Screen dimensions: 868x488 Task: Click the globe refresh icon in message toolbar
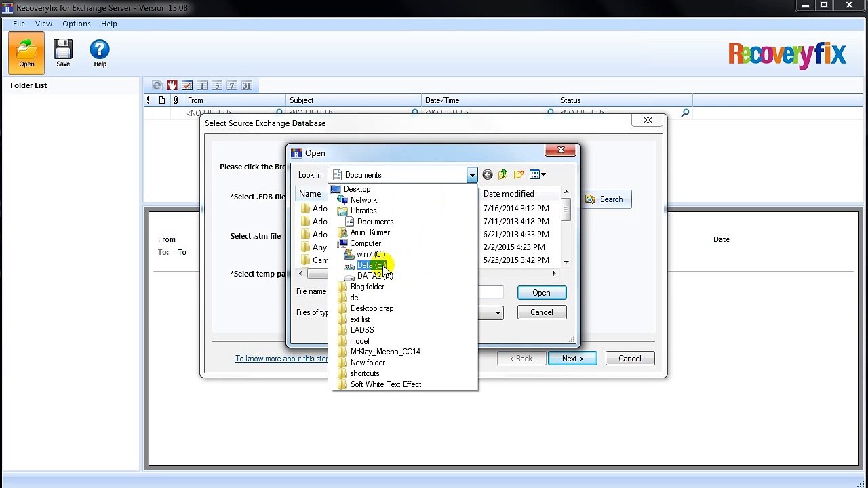(x=157, y=85)
